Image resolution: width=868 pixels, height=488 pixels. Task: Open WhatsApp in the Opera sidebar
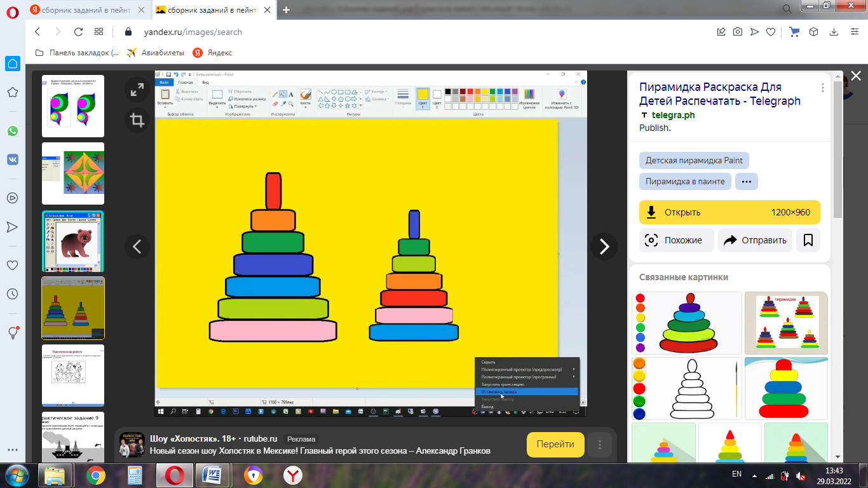(13, 130)
